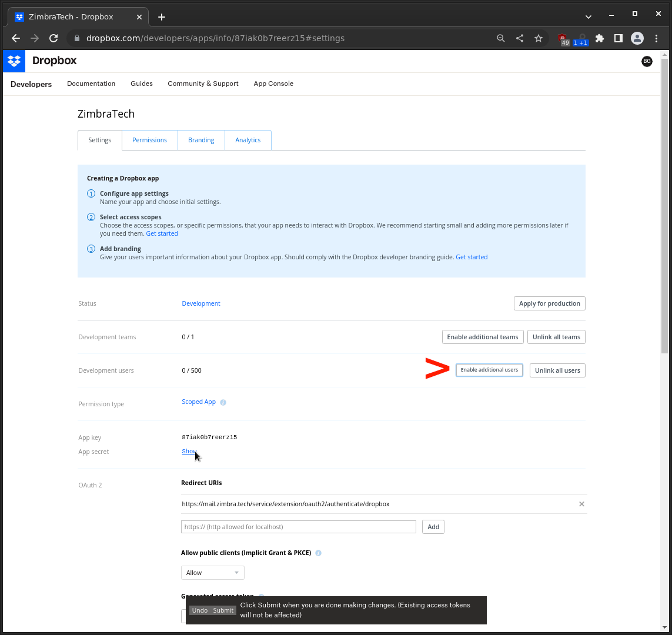
Task: Open a new browser tab
Action: (x=162, y=17)
